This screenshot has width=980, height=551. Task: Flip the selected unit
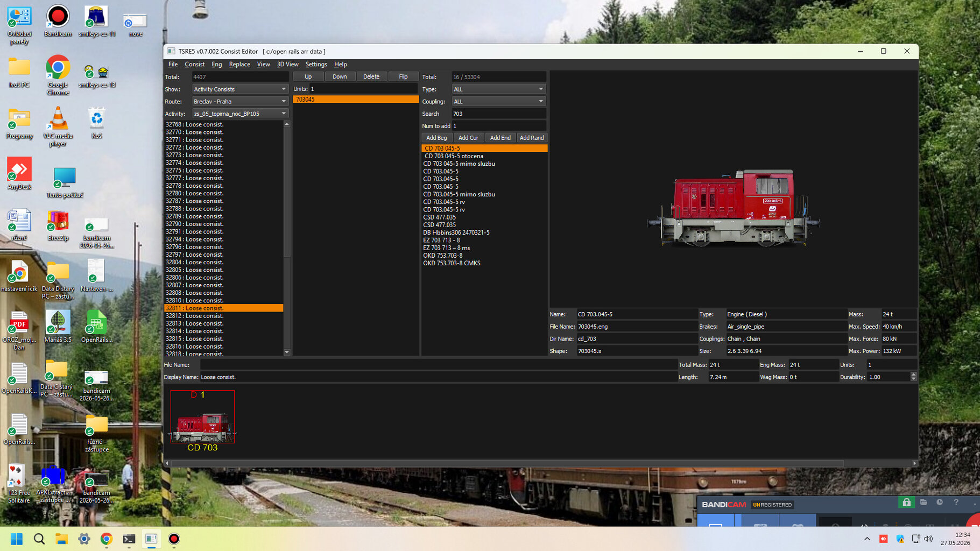[x=403, y=76]
